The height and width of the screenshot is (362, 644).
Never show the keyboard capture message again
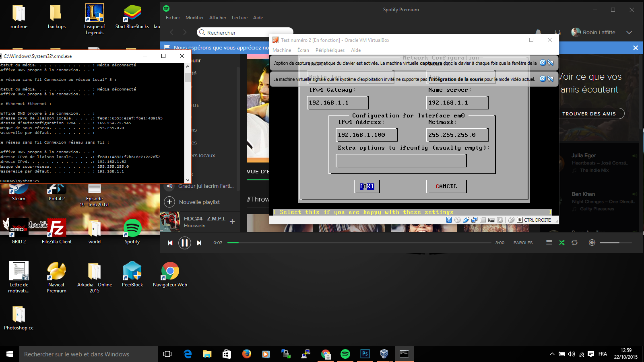point(551,63)
